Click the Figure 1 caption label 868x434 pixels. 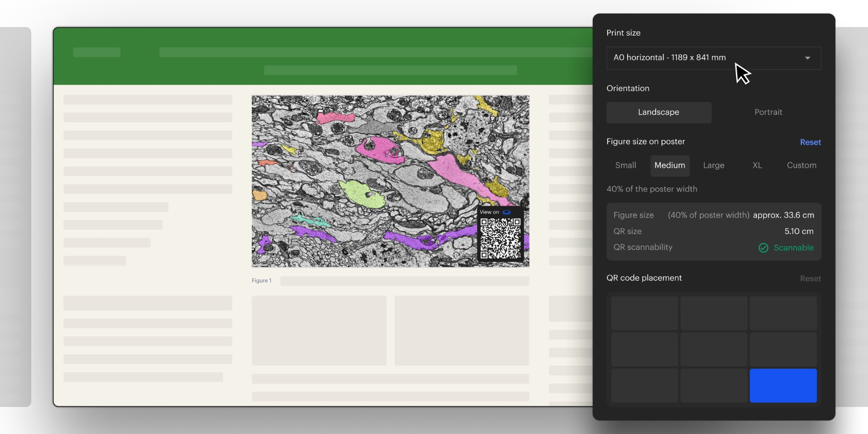[x=261, y=281]
